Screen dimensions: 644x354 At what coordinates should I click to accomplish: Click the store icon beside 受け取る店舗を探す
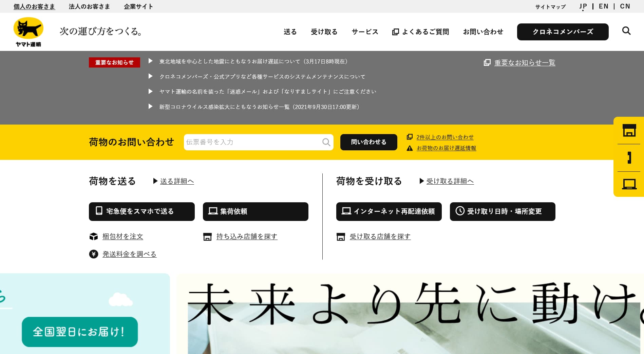341,237
